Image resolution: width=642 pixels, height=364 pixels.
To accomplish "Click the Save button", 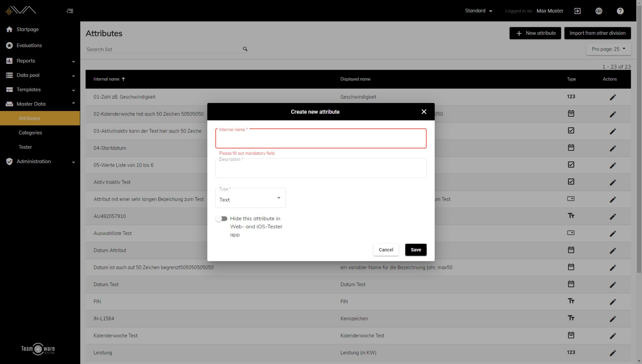I will 416,250.
